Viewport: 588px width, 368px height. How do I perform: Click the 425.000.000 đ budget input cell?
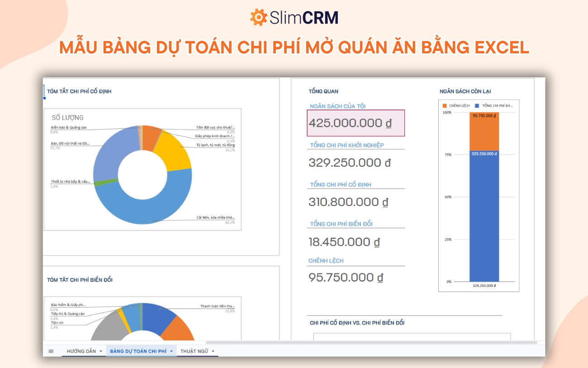[x=356, y=123]
